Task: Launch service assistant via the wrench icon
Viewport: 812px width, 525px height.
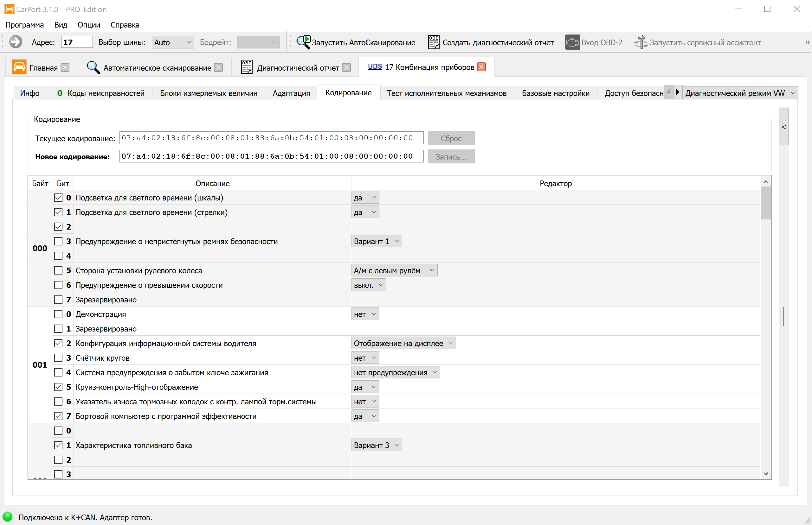Action: click(641, 42)
